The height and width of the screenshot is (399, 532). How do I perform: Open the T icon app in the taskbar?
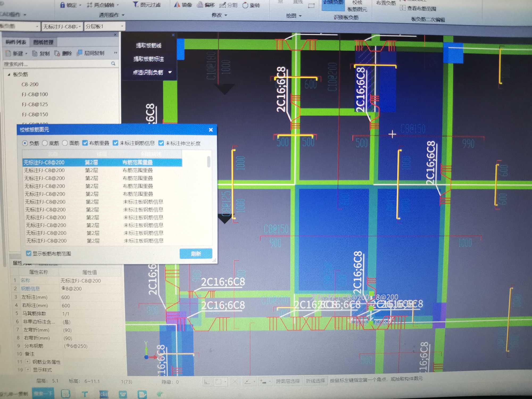click(85, 394)
